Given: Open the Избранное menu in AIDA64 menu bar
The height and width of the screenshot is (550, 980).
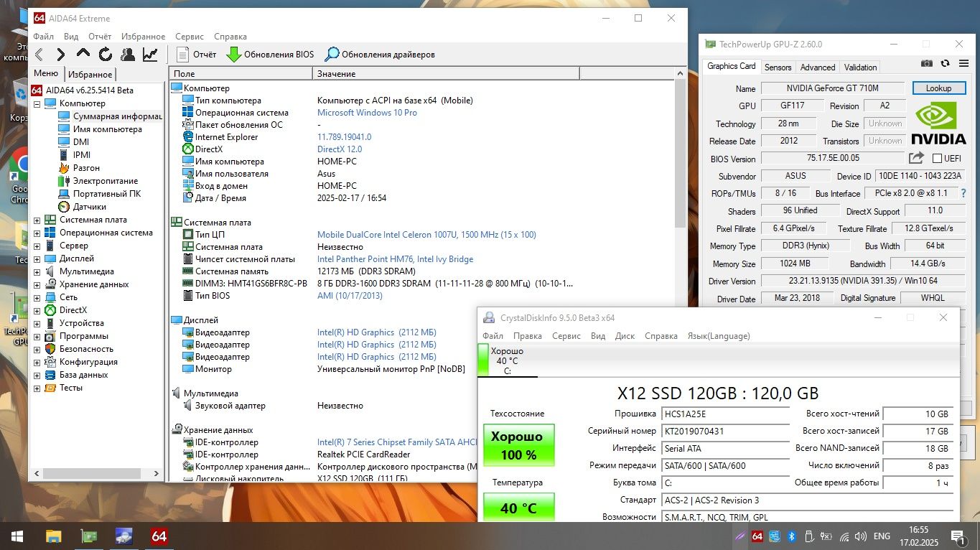Looking at the screenshot, I should (x=144, y=37).
